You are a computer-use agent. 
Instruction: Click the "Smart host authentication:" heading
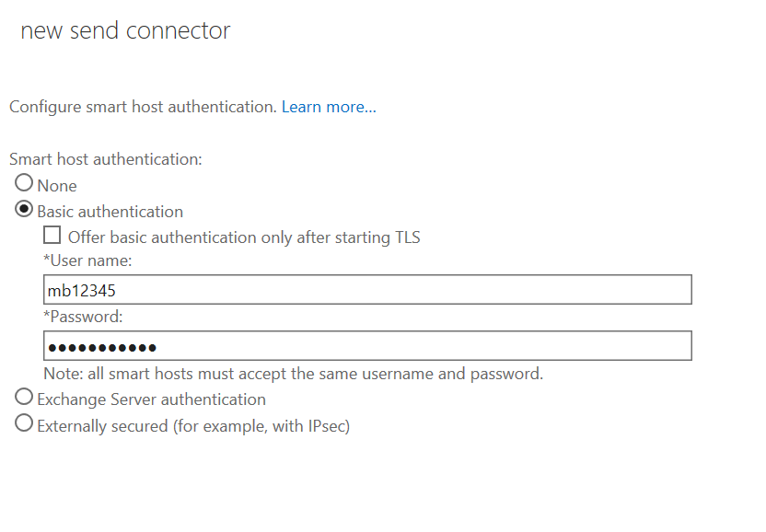[106, 159]
